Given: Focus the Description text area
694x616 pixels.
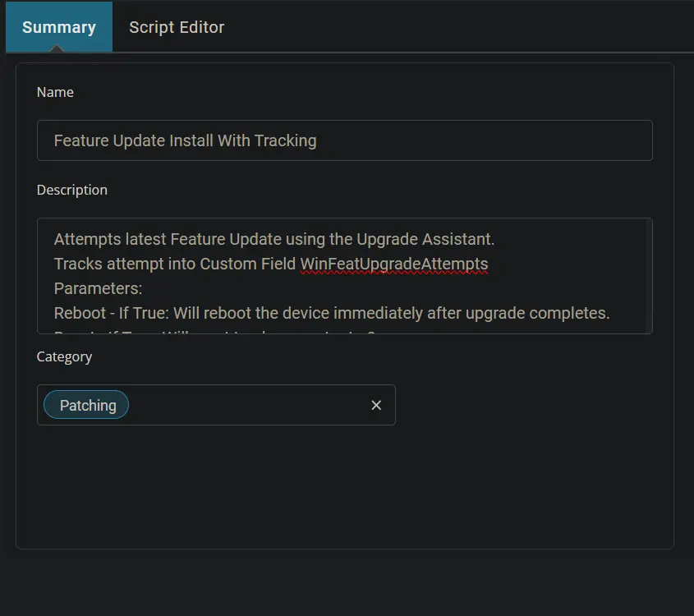Looking at the screenshot, I should click(345, 276).
